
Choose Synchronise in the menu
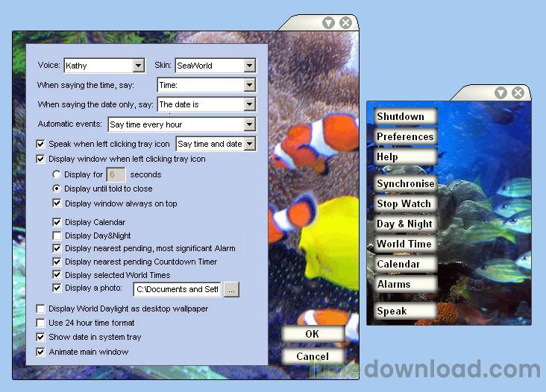[405, 183]
